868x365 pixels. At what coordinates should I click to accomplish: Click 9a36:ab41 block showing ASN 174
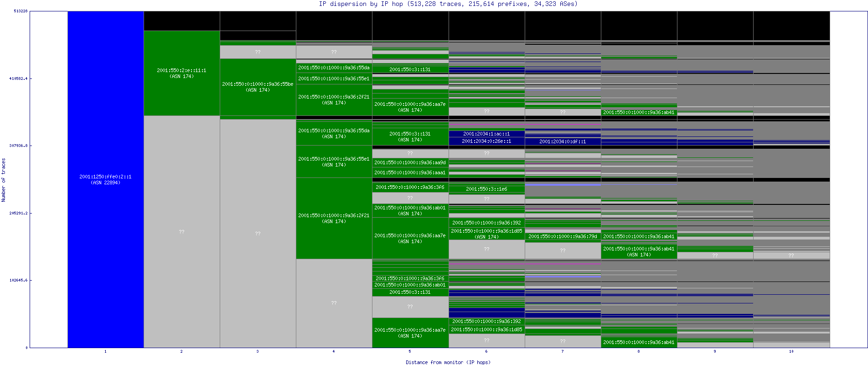[x=639, y=252]
